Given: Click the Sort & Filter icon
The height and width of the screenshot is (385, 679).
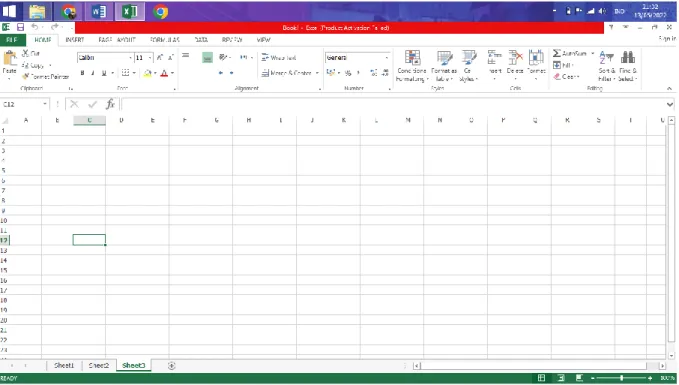Looking at the screenshot, I should (x=606, y=57).
